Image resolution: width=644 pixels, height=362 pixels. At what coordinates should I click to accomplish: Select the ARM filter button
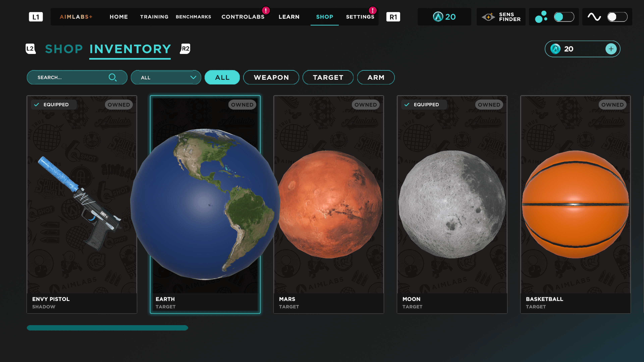(x=376, y=77)
